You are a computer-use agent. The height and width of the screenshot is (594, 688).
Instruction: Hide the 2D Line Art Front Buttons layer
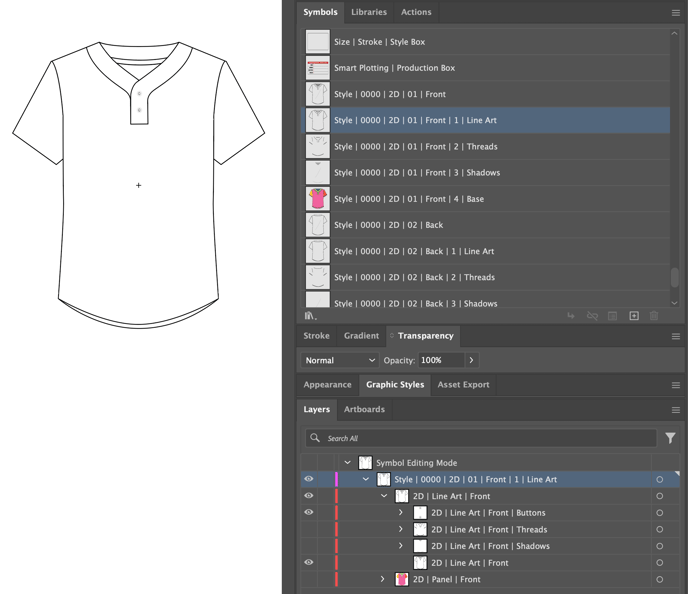point(309,513)
